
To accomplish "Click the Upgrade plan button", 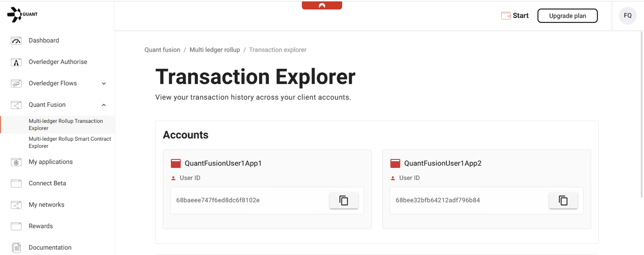I will click(x=567, y=16).
